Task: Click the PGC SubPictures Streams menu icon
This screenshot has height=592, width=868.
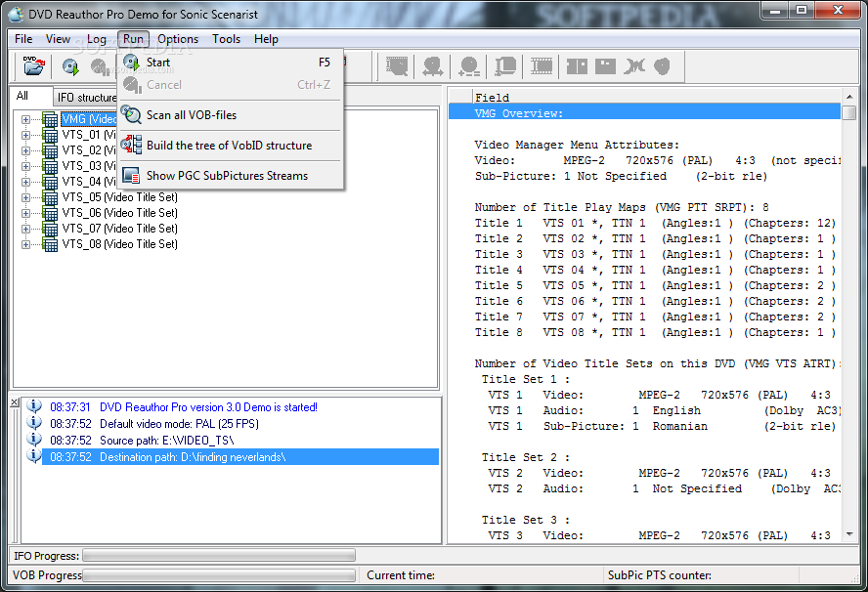Action: coord(131,175)
